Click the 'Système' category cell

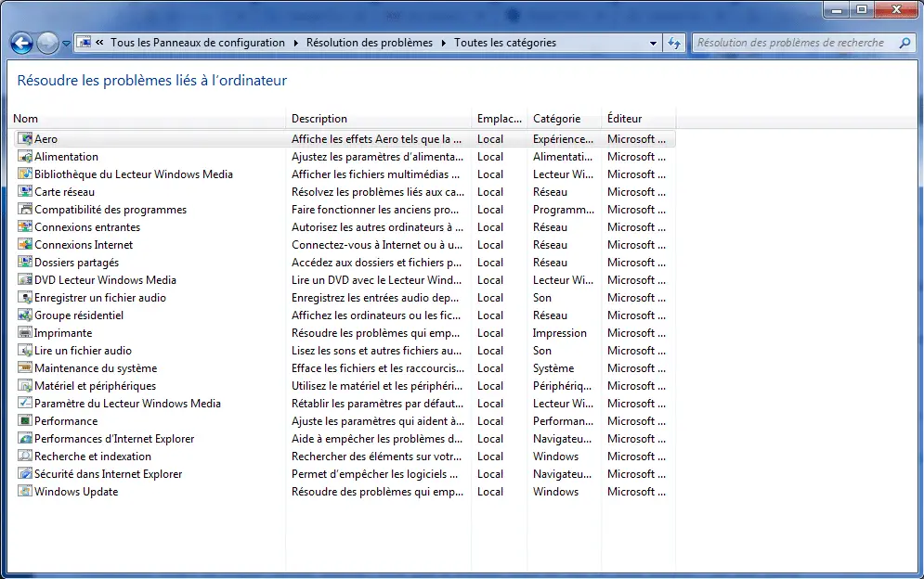coord(553,368)
